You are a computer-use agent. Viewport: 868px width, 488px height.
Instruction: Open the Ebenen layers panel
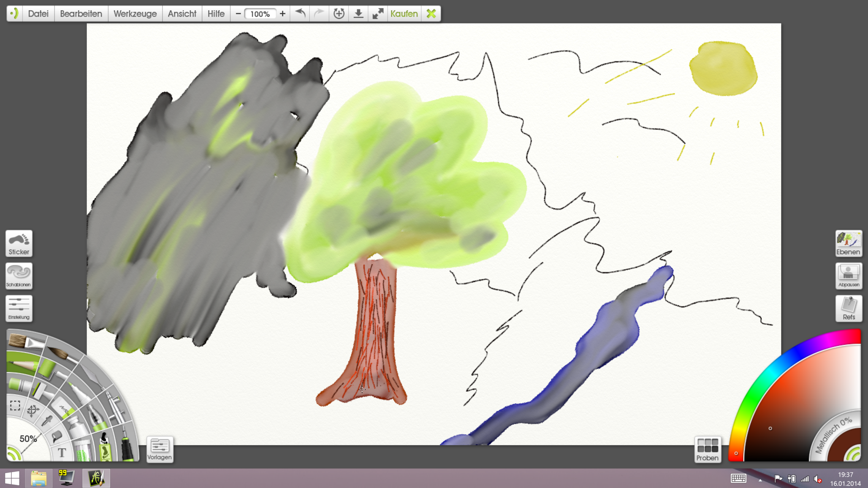point(849,244)
